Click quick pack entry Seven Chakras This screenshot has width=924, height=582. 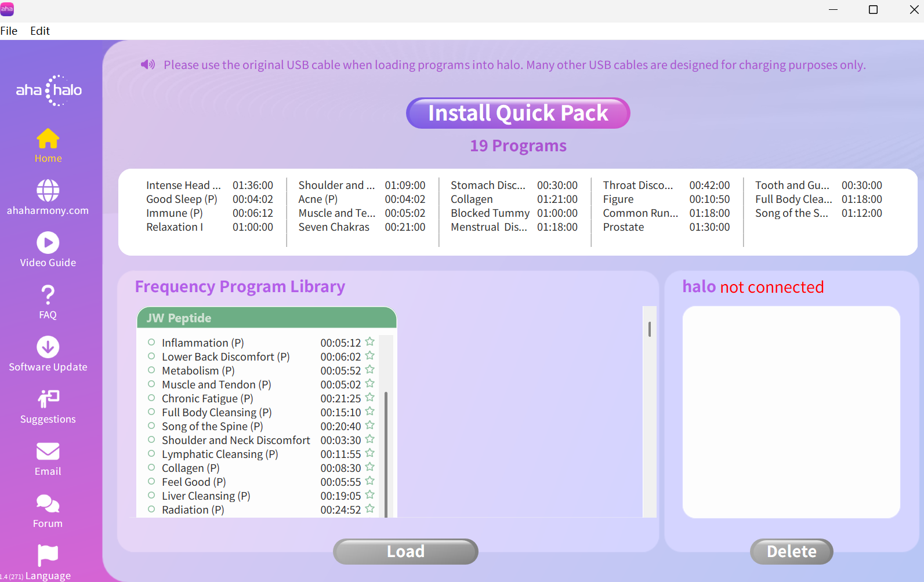(334, 227)
